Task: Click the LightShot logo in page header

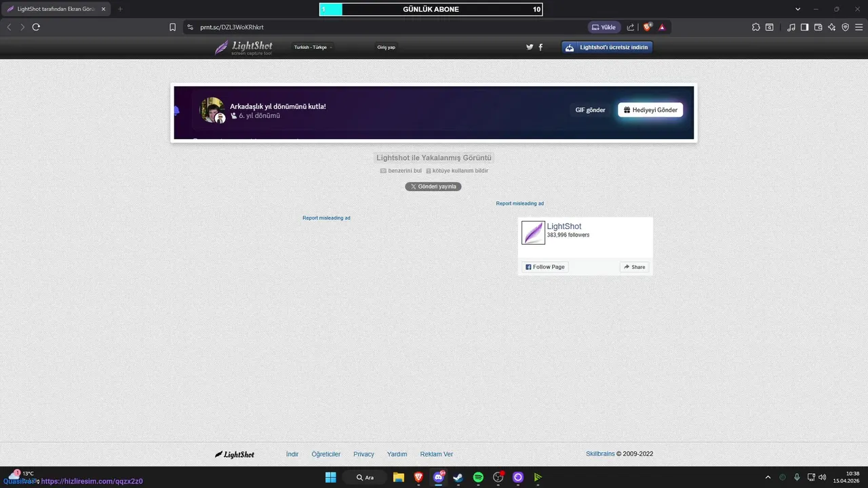Action: [244, 47]
